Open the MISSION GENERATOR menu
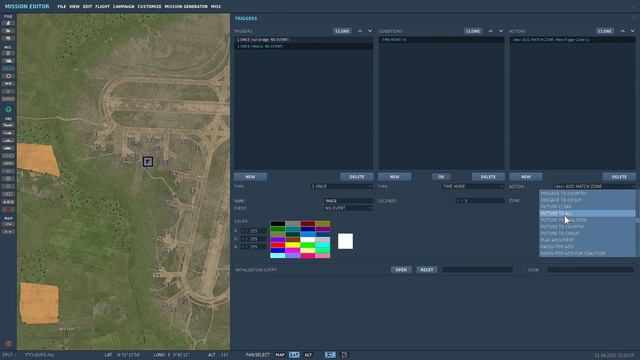 186,7
